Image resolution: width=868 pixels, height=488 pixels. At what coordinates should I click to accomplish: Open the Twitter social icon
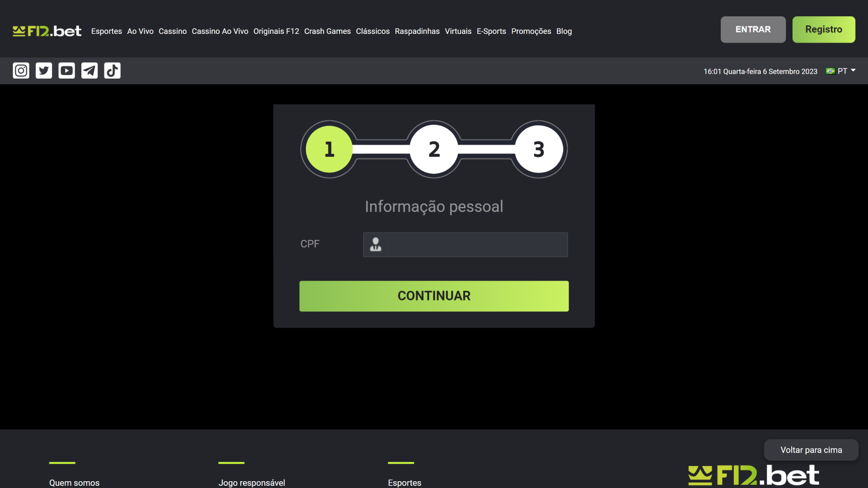coord(44,70)
